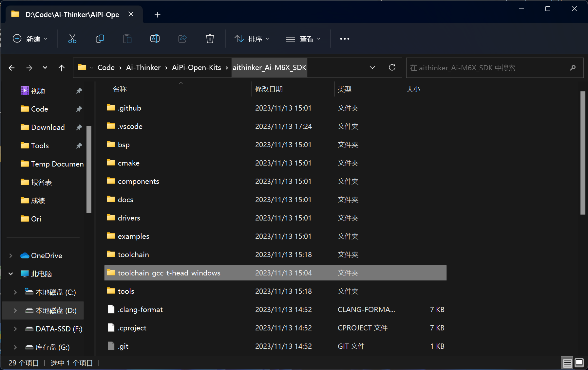Click the search magnifier icon
Screen dimensions: 588x370
tap(573, 68)
